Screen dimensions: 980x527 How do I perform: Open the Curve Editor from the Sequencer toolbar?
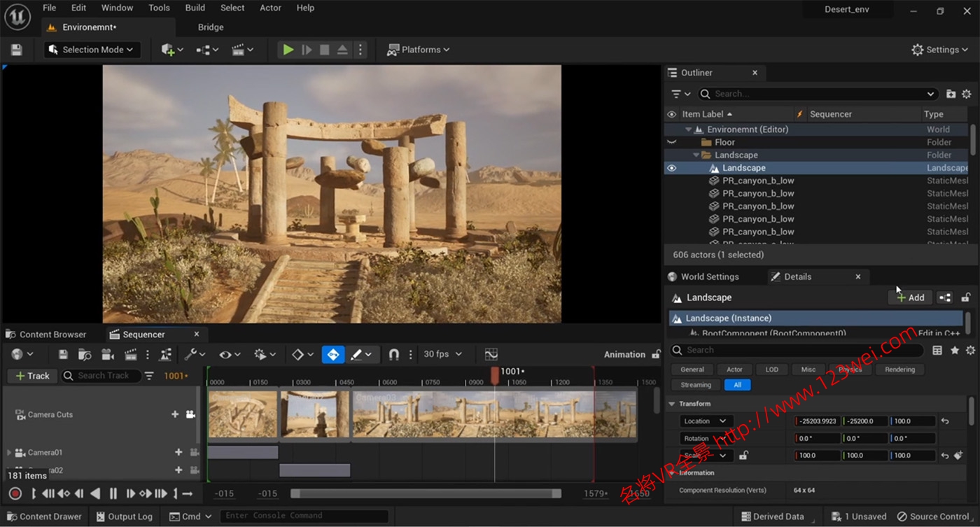[x=490, y=354]
